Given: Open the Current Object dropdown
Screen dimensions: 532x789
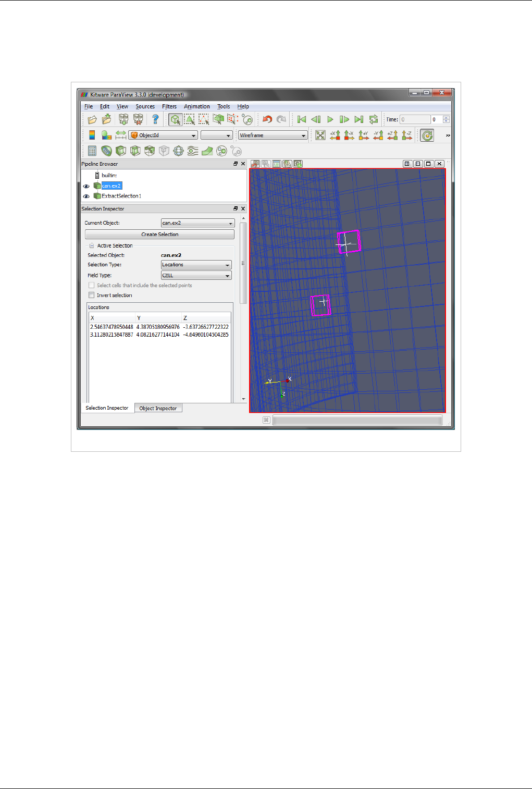Looking at the screenshot, I should click(x=197, y=223).
